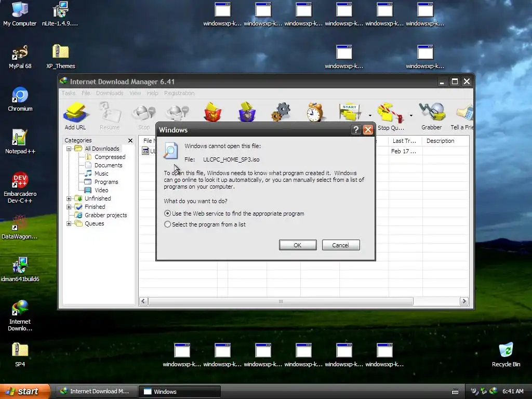Click the scroll right arrow in IDM list
The width and height of the screenshot is (532, 399).
point(464,301)
